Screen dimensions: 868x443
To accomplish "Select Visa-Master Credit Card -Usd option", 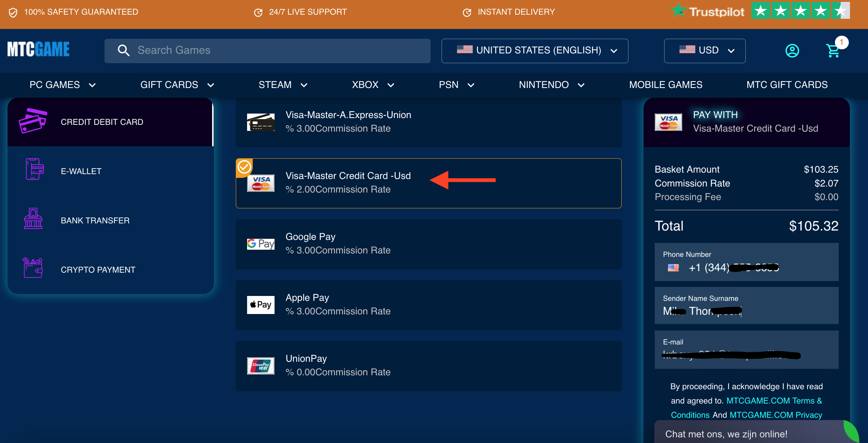I will [x=428, y=183].
